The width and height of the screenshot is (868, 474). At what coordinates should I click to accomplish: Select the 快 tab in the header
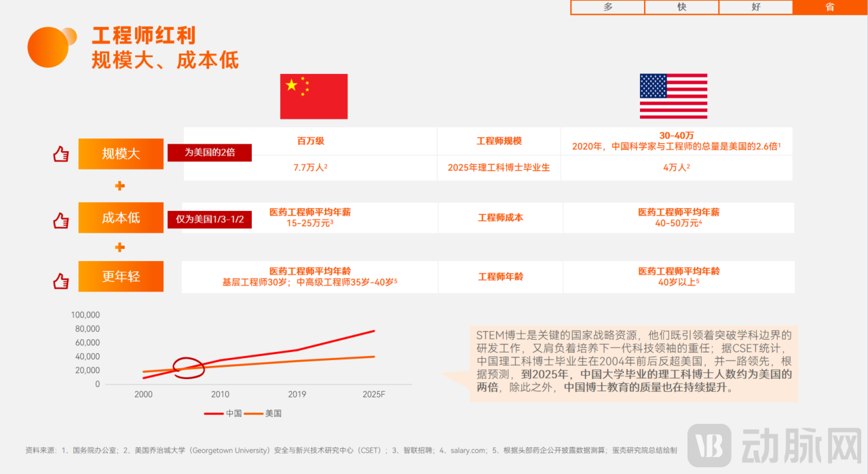(681, 7)
